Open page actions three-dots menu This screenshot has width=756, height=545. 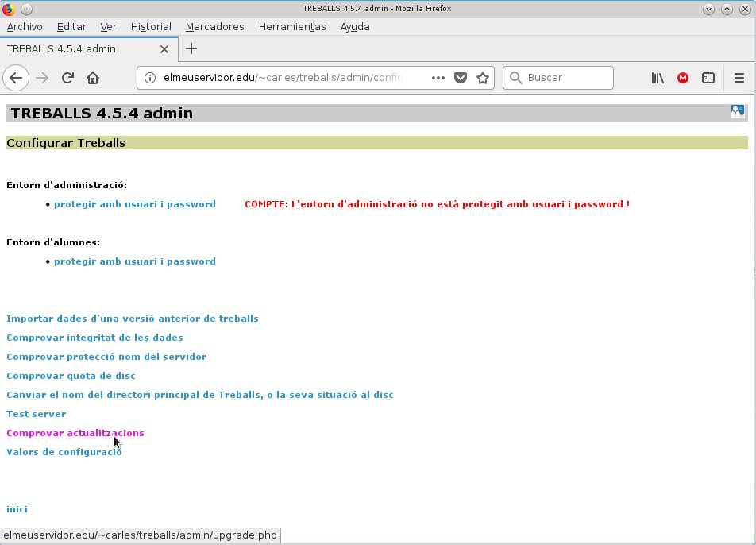438,78
